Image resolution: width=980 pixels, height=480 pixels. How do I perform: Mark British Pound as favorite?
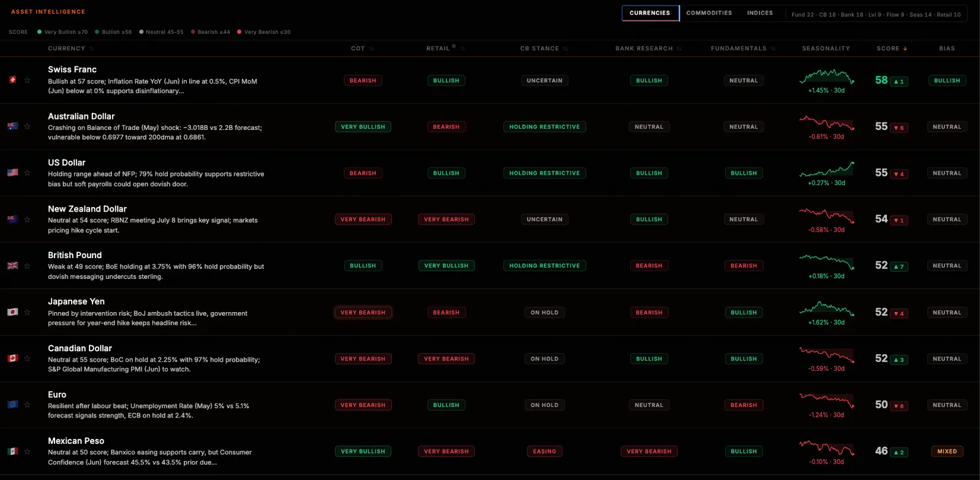coord(27,265)
